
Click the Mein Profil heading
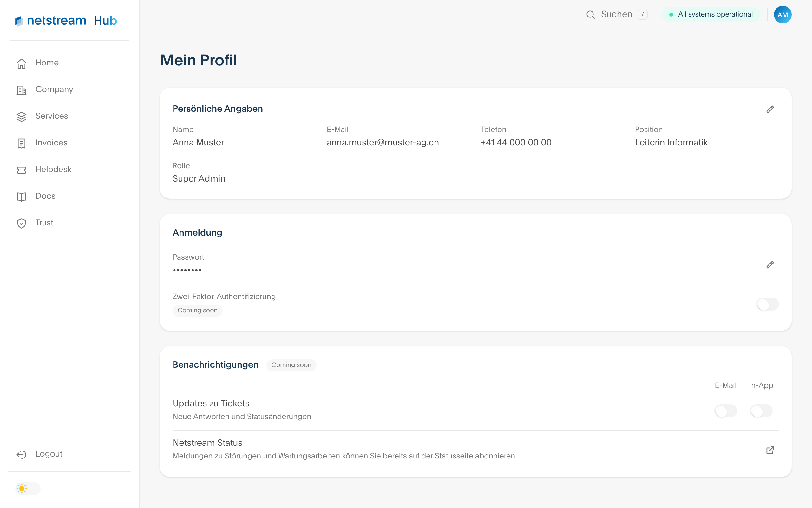198,60
